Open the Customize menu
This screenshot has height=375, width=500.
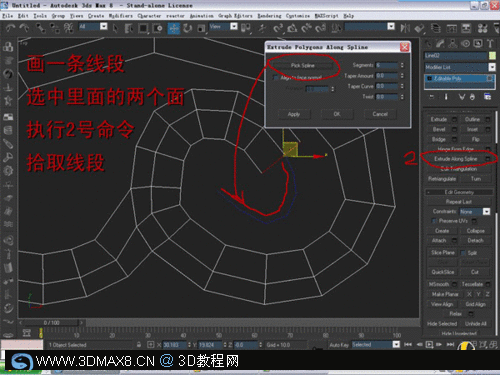tap(298, 16)
